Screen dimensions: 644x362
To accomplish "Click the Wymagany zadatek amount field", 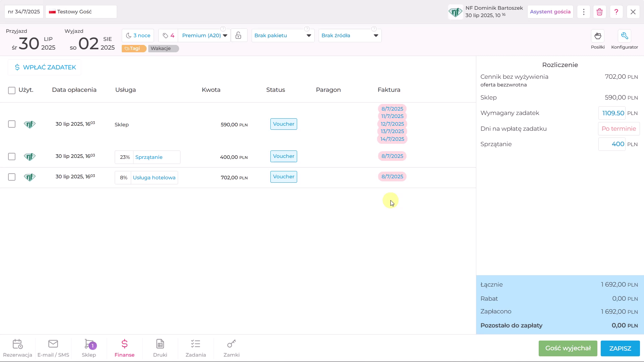I will (x=612, y=113).
